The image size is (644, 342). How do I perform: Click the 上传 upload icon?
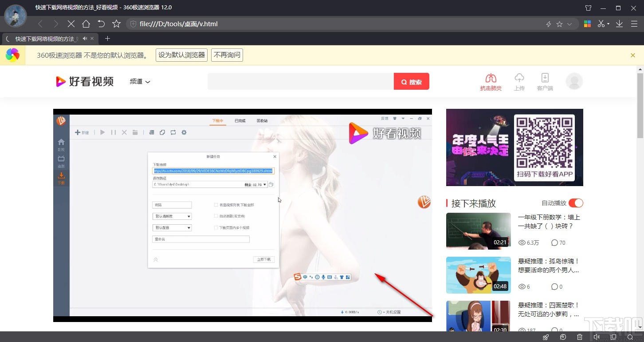(x=519, y=82)
